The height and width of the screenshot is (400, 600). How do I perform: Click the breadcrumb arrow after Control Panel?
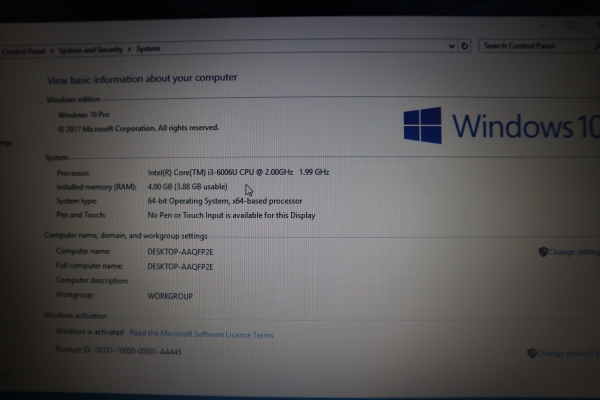click(52, 51)
